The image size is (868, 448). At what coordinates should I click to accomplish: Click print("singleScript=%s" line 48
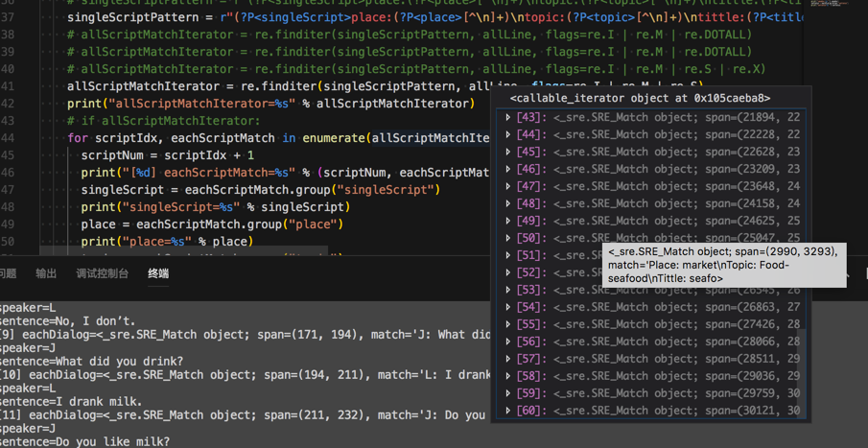pos(216,207)
